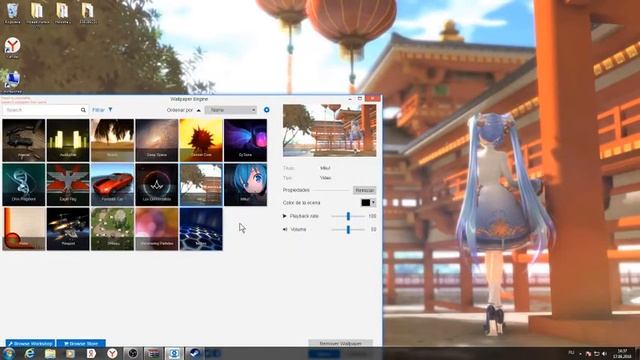
Task: Select the blue-haired anime face wallpaper
Action: point(245,184)
